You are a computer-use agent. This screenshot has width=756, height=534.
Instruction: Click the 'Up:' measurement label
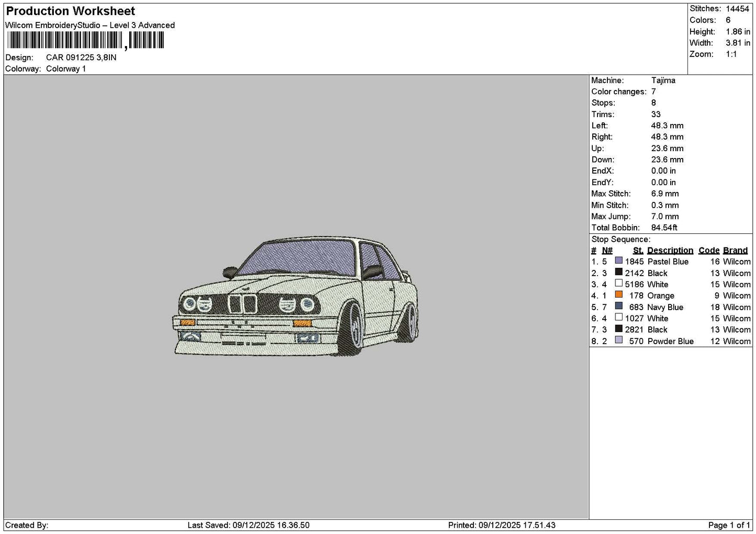tap(597, 149)
